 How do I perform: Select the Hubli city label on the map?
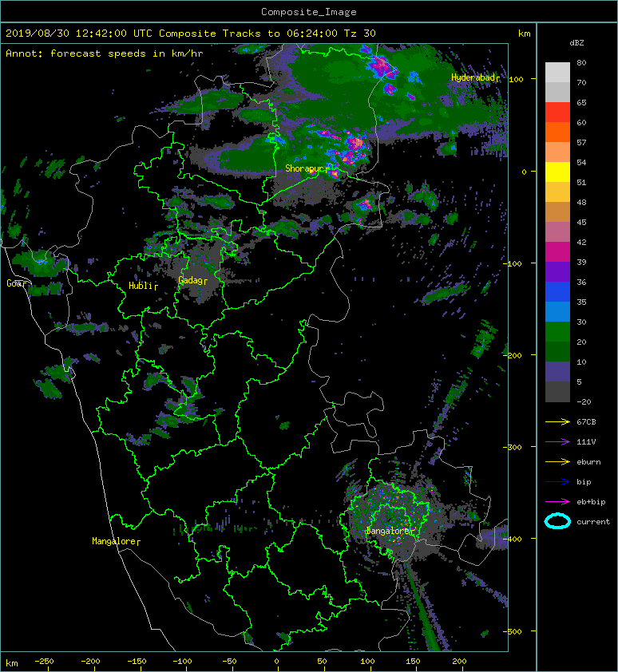coord(143,286)
